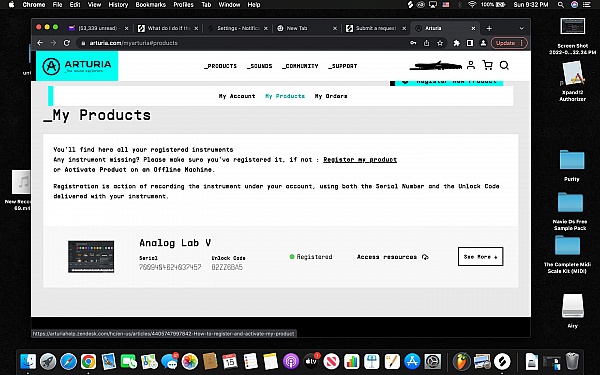Click the search magnifier on Arturia site

[504, 65]
